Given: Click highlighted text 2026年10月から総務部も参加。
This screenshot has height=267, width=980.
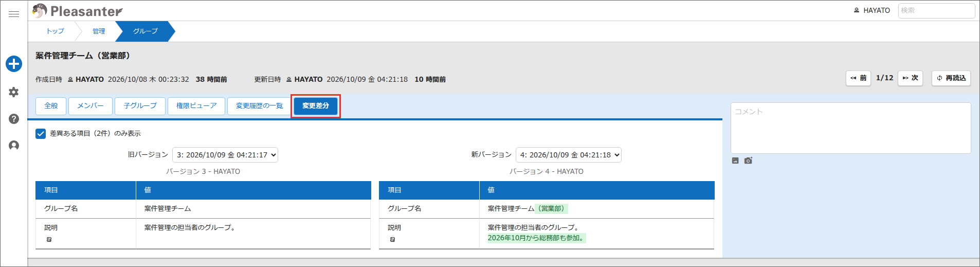Looking at the screenshot, I should [537, 238].
